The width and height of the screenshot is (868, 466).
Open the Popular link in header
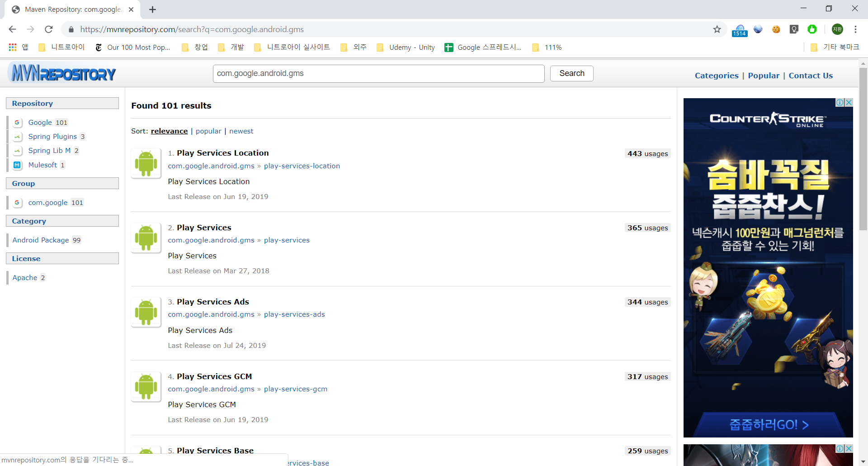click(764, 76)
